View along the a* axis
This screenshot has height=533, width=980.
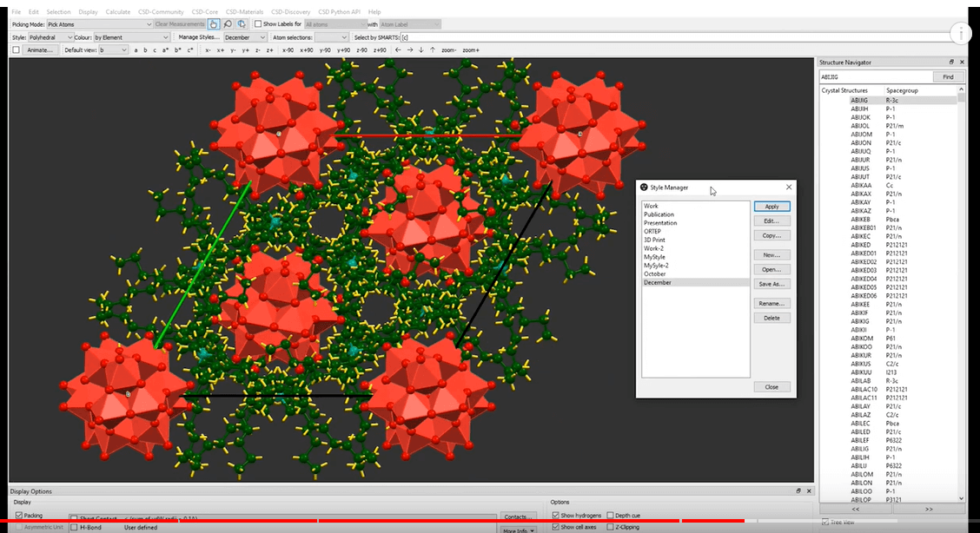(x=167, y=50)
